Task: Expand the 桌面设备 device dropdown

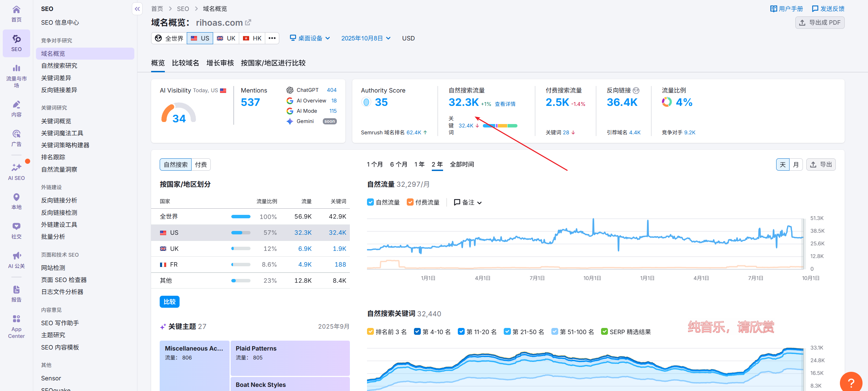Action: point(310,38)
